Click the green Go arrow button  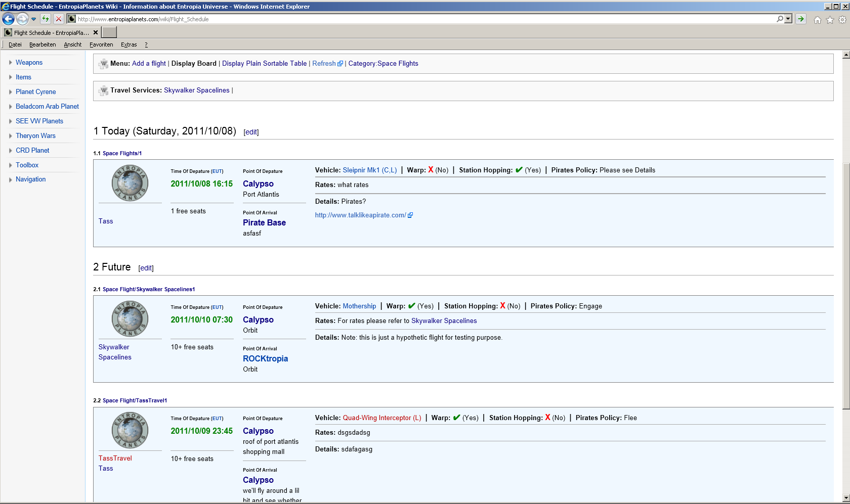(801, 19)
